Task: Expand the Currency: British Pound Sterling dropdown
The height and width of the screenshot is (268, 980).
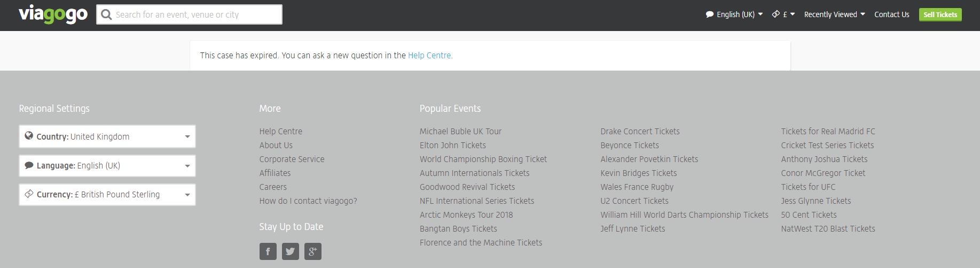Action: pyautogui.click(x=187, y=195)
